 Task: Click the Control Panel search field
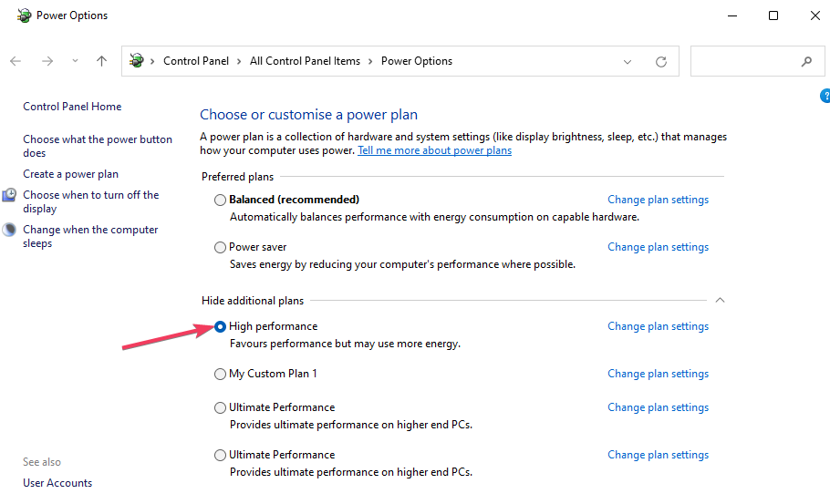click(x=743, y=62)
